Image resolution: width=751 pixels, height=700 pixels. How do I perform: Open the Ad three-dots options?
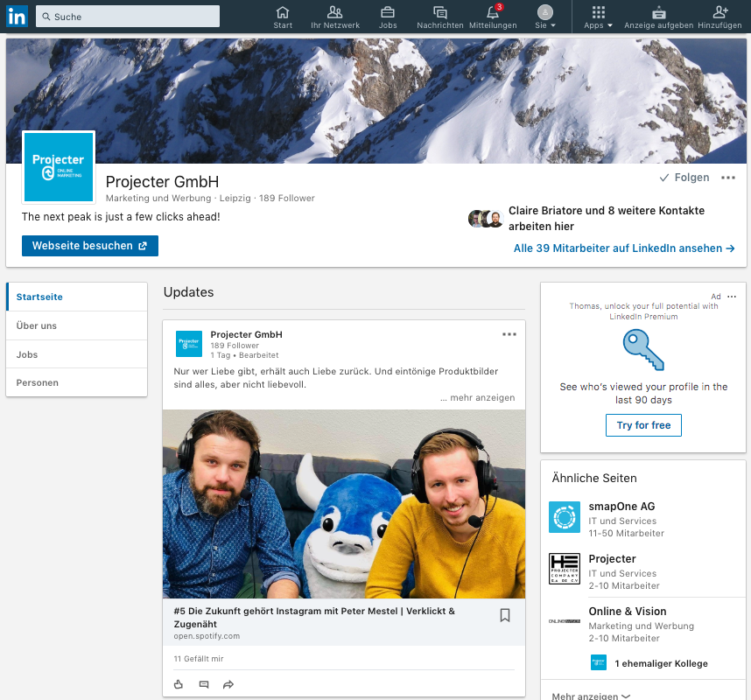pyautogui.click(x=732, y=297)
